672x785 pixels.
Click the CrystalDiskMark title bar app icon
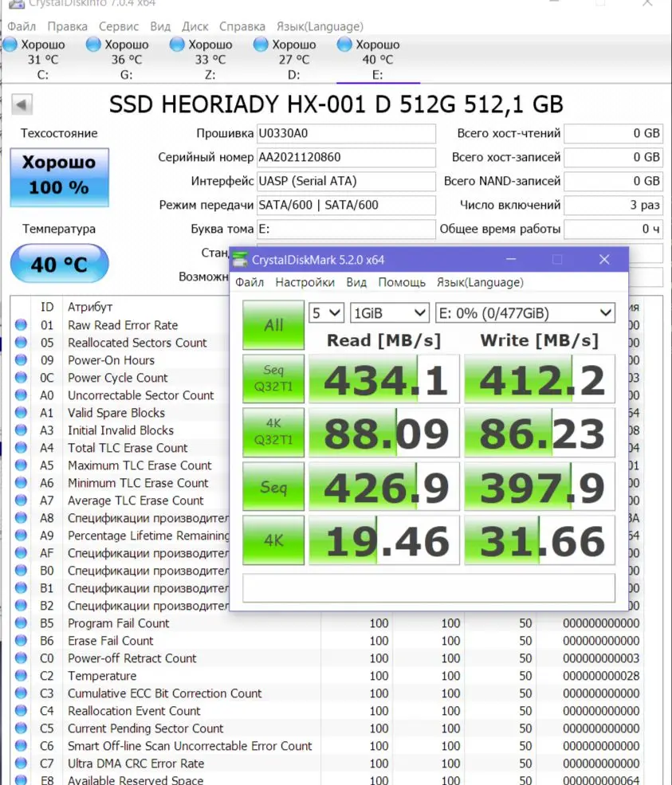(241, 259)
